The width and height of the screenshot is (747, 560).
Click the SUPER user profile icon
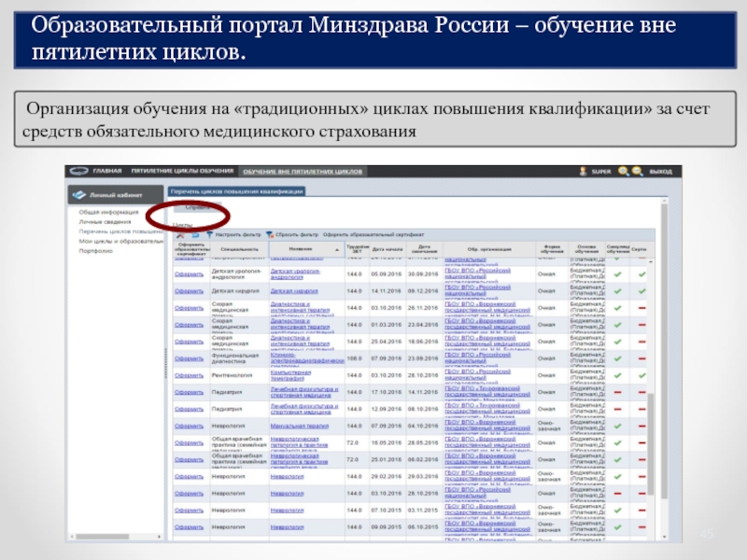pos(584,172)
